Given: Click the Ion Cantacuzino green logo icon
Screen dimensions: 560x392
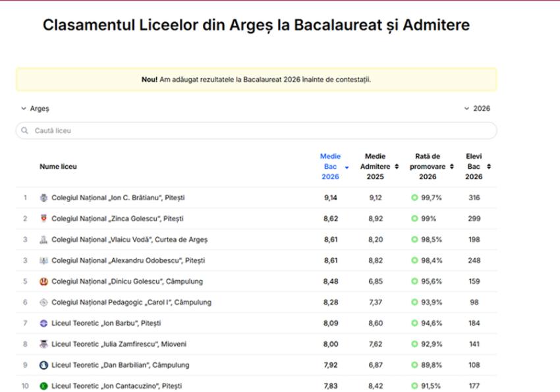Looking at the screenshot, I should tap(43, 386).
